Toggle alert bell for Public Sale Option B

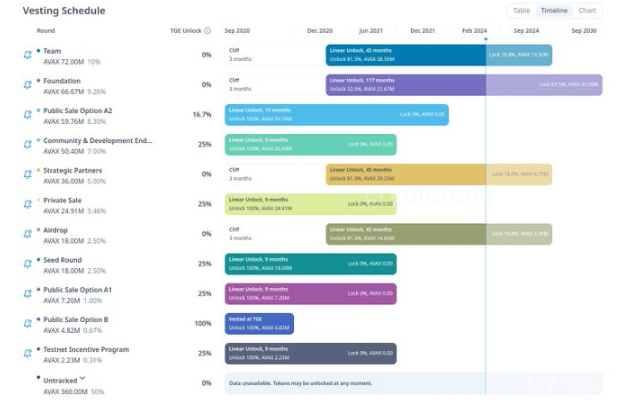27,325
